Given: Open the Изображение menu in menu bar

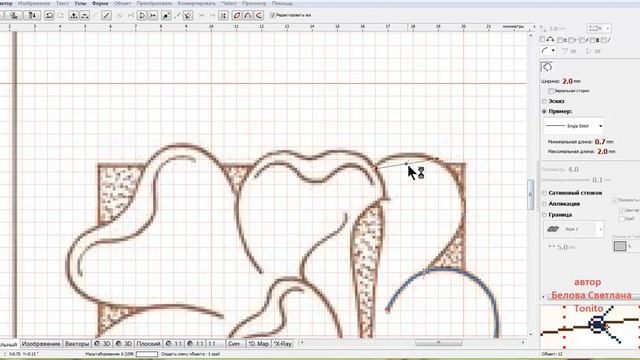Looking at the screenshot, I should pos(34,3).
